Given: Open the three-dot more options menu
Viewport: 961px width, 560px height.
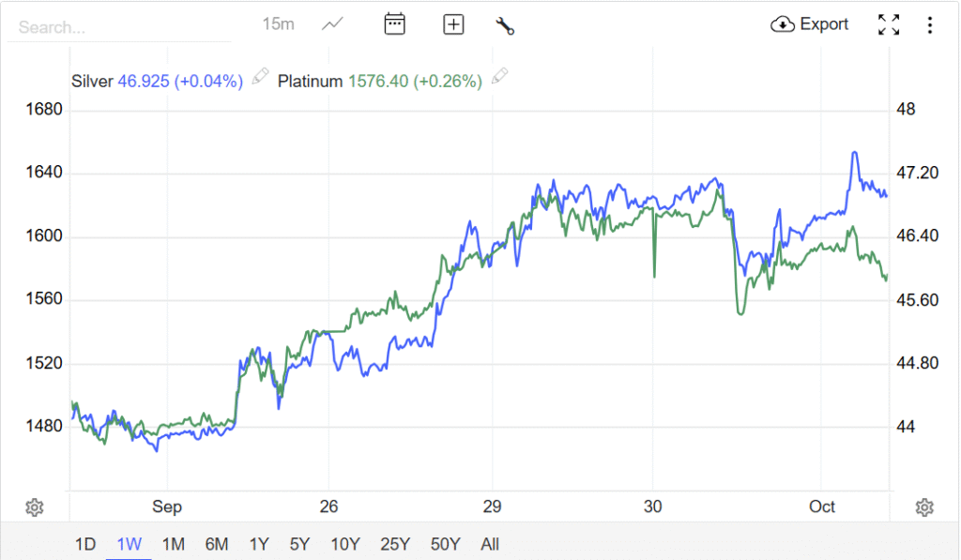Looking at the screenshot, I should (929, 24).
